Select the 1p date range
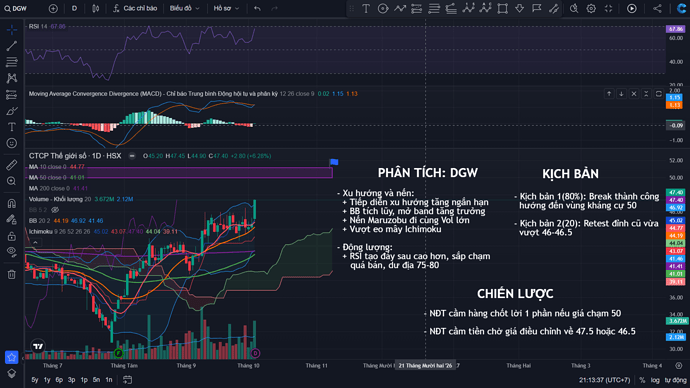The width and height of the screenshot is (690, 388). pyautogui.click(x=84, y=380)
